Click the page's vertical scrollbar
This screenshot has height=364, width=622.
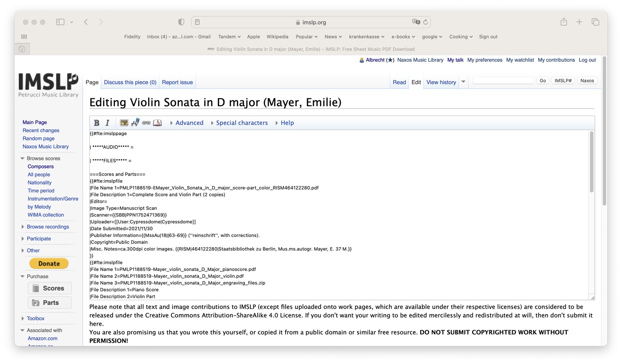[x=605, y=132]
